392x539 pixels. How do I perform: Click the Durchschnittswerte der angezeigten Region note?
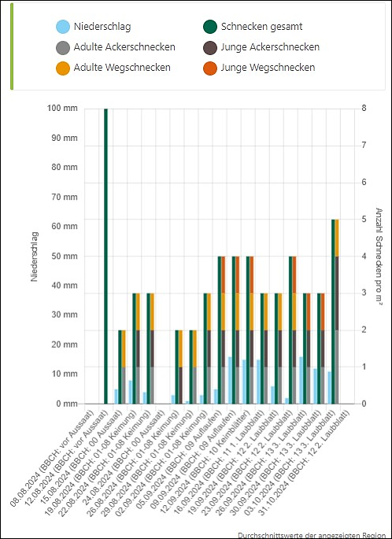pyautogui.click(x=312, y=535)
